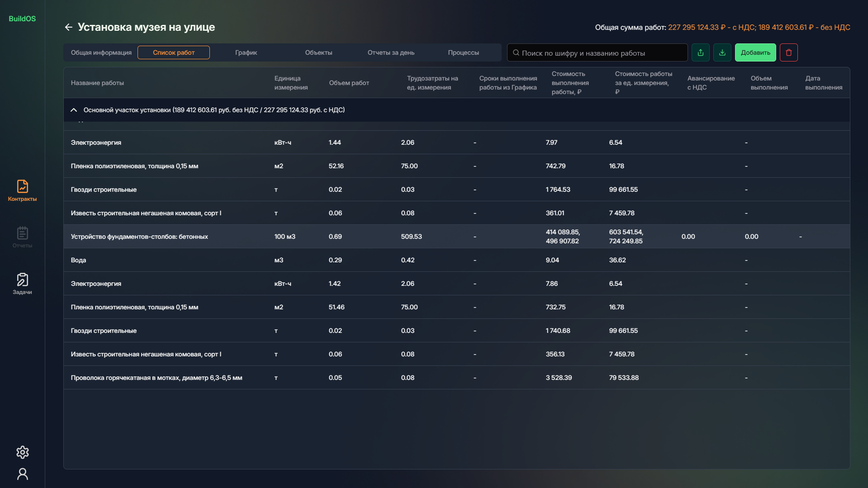
Task: Select the Проволока горячекатаная в мотках row
Action: [157, 378]
